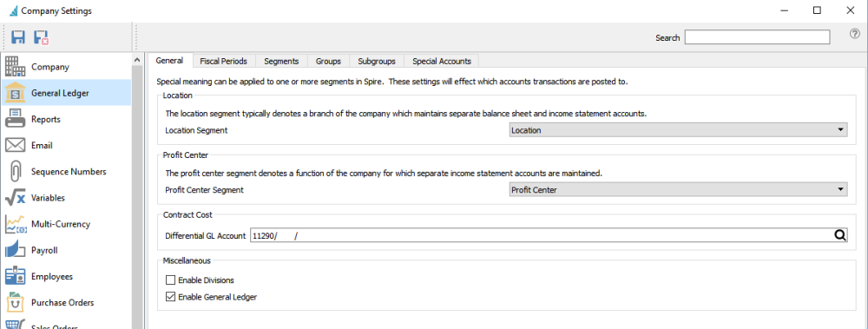
Task: Click the Payroll icon in sidebar
Action: click(x=15, y=250)
